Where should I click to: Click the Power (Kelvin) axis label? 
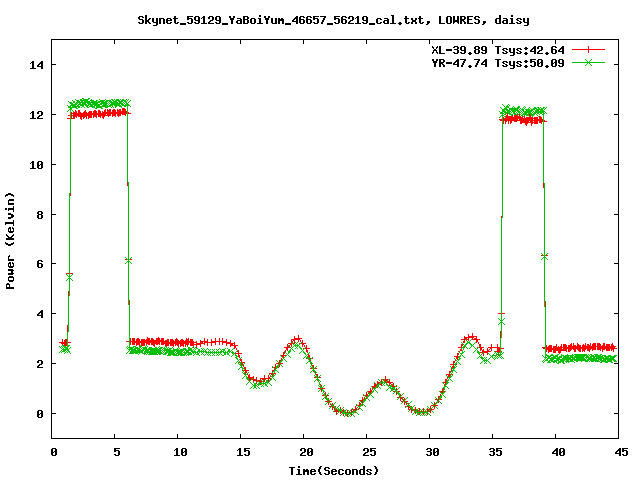[x=10, y=241]
